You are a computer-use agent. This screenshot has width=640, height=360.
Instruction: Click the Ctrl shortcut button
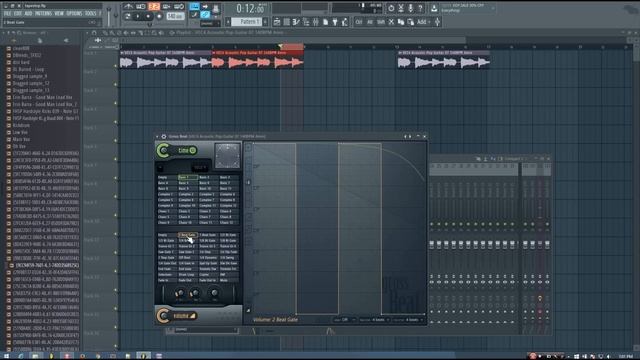coord(359,22)
